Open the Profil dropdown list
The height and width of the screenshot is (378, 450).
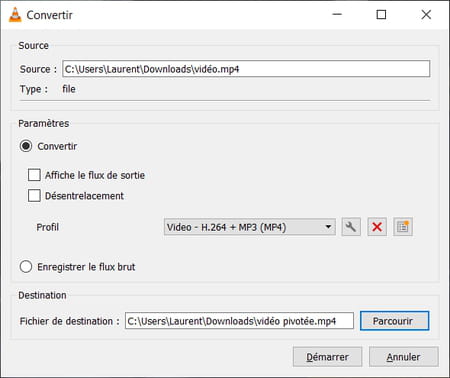[x=250, y=227]
